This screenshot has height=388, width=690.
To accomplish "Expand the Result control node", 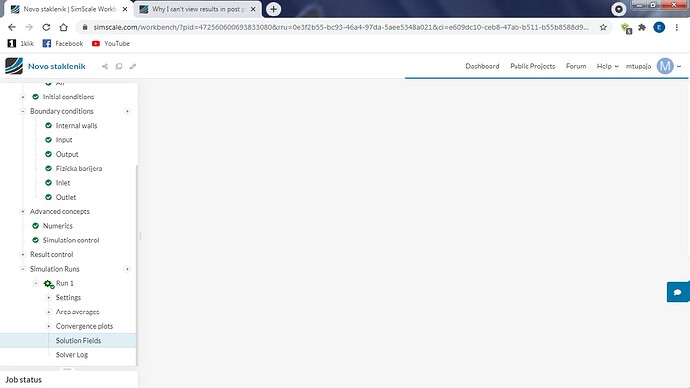I will (x=23, y=254).
